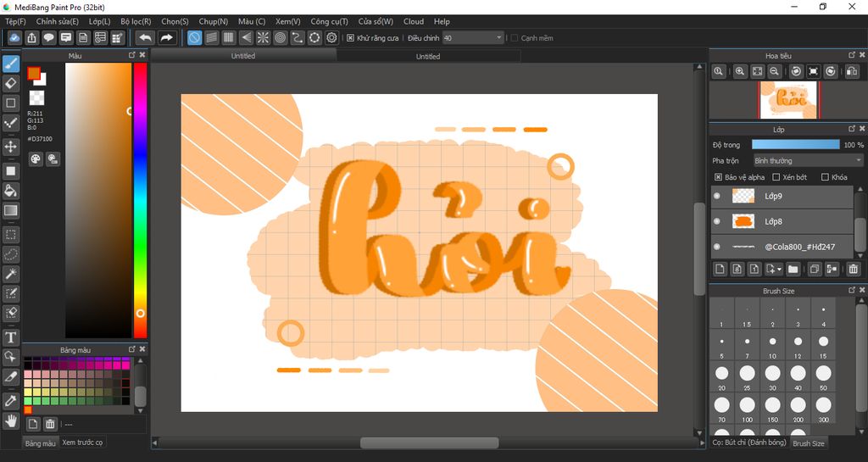Screen dimensions: 868x462
Task: Pick the Magic Wand selection tool
Action: [x=11, y=273]
